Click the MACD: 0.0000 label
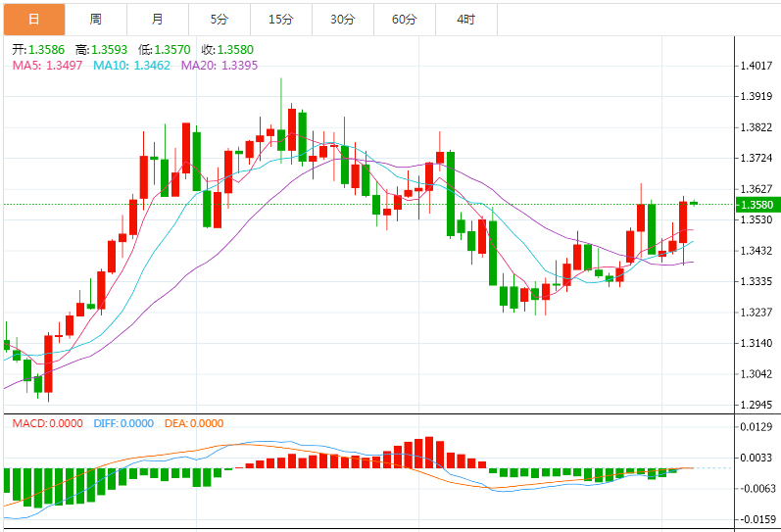 pos(48,423)
